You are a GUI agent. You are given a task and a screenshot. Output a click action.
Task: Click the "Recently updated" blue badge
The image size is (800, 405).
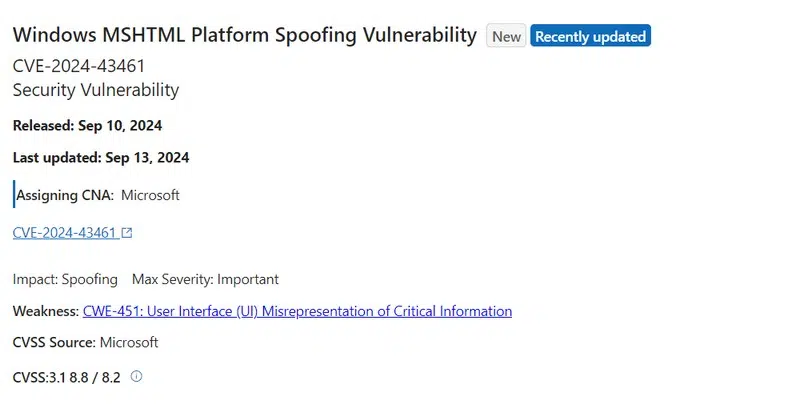click(x=590, y=36)
